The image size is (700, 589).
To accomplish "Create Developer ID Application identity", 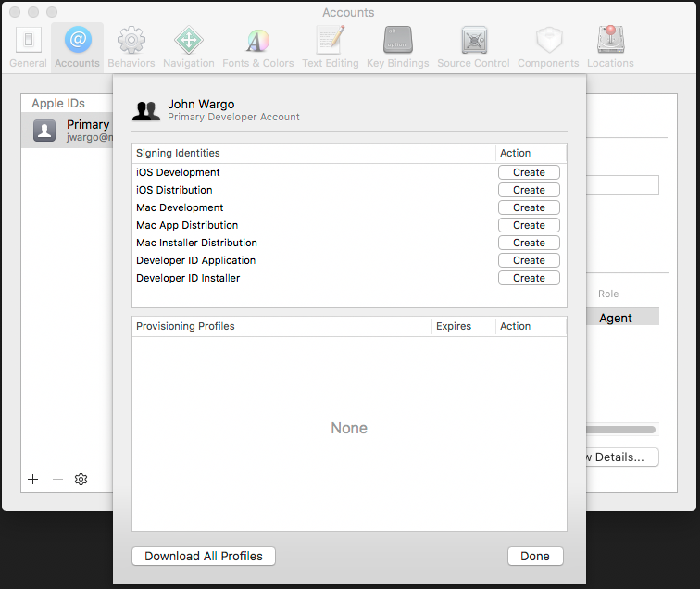I will pos(529,260).
